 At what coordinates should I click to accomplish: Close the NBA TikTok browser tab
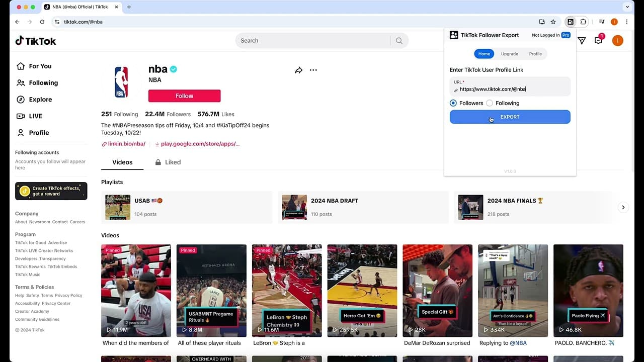[117, 7]
